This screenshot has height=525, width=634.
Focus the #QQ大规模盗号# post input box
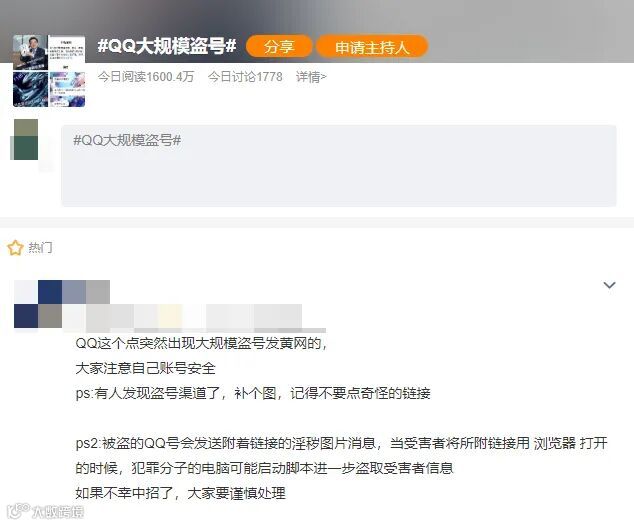click(339, 166)
